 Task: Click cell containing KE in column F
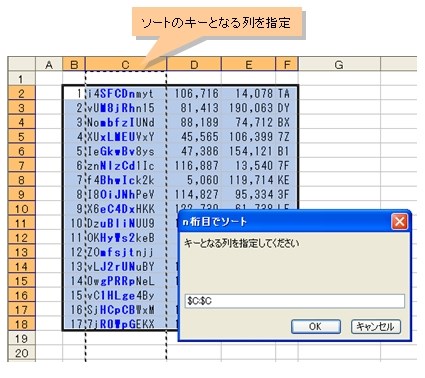click(x=287, y=180)
